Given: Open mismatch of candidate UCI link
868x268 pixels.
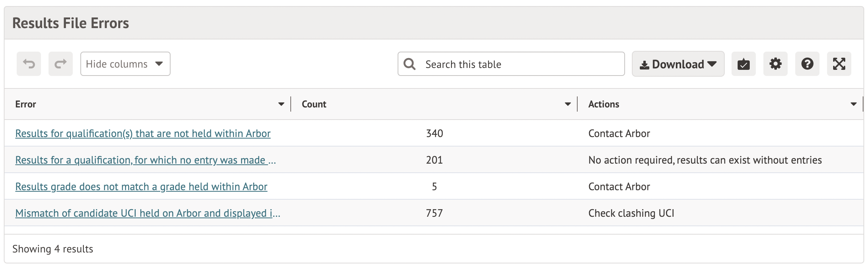Looking at the screenshot, I should coord(147,213).
